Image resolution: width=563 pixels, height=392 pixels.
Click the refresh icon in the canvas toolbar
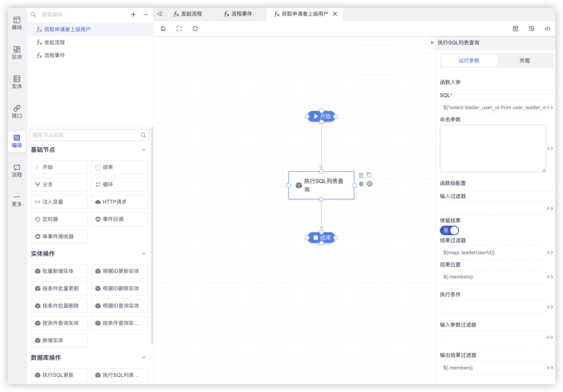(195, 29)
